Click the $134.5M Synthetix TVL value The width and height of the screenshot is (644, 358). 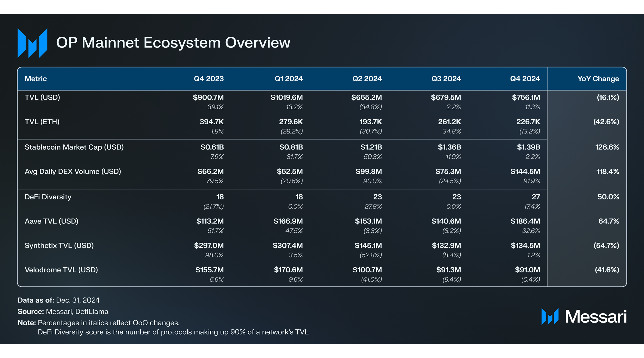[526, 246]
